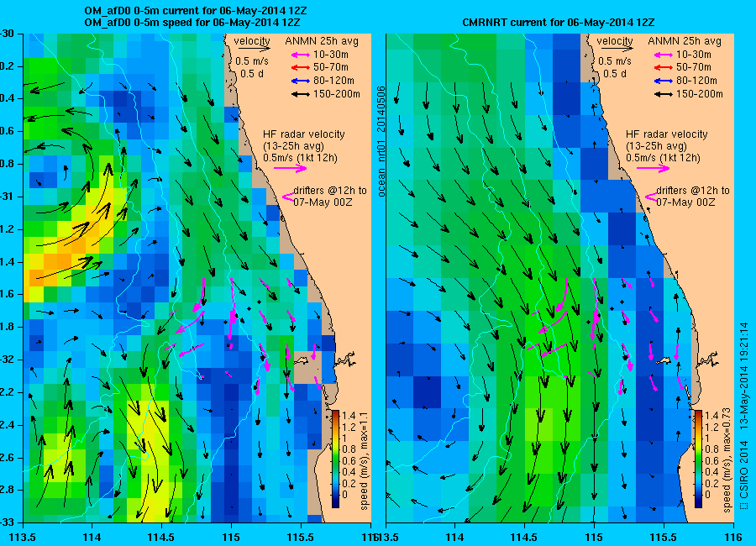Click the velocity scale arrow in left panel

coord(254,48)
